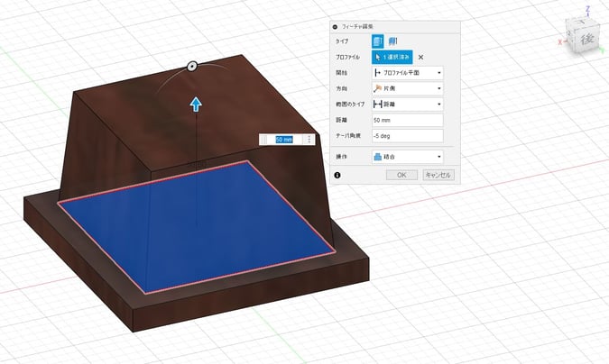Select the standard extrude type icon

pyautogui.click(x=377, y=41)
